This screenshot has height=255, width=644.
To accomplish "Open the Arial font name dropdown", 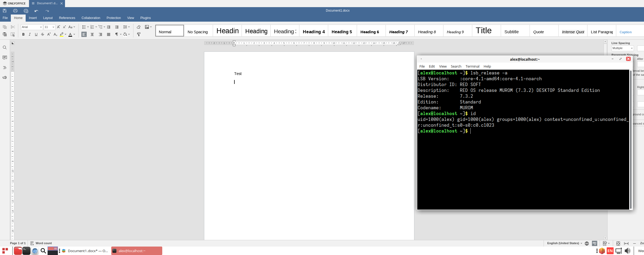I will pos(41,27).
